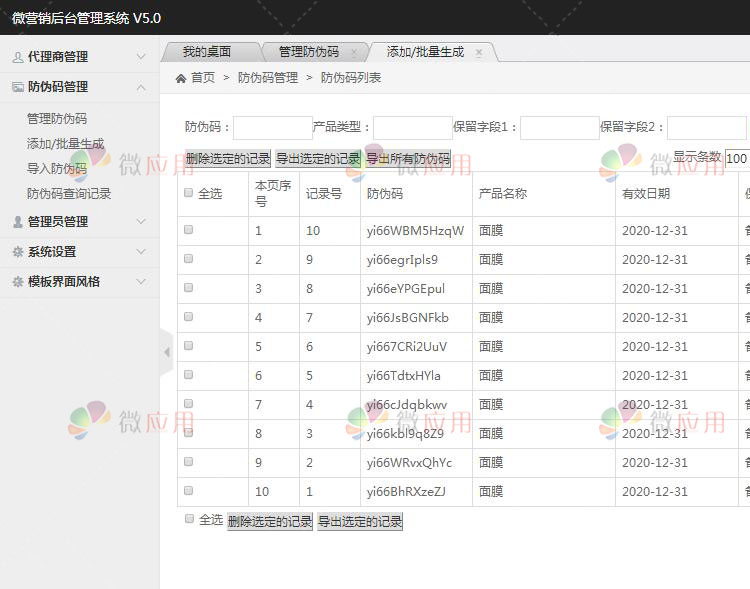Viewport: 750px width, 589px height.
Task: Expand the 代理商管理 menu chevron
Action: click(x=141, y=56)
